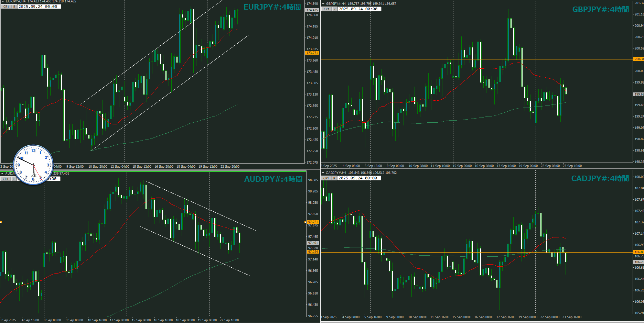
Task: Click the date field on GBPJPY chart
Action: tap(359, 9)
